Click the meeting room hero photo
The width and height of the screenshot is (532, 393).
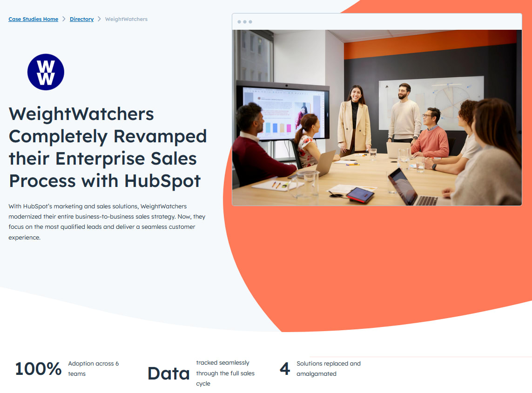377,118
